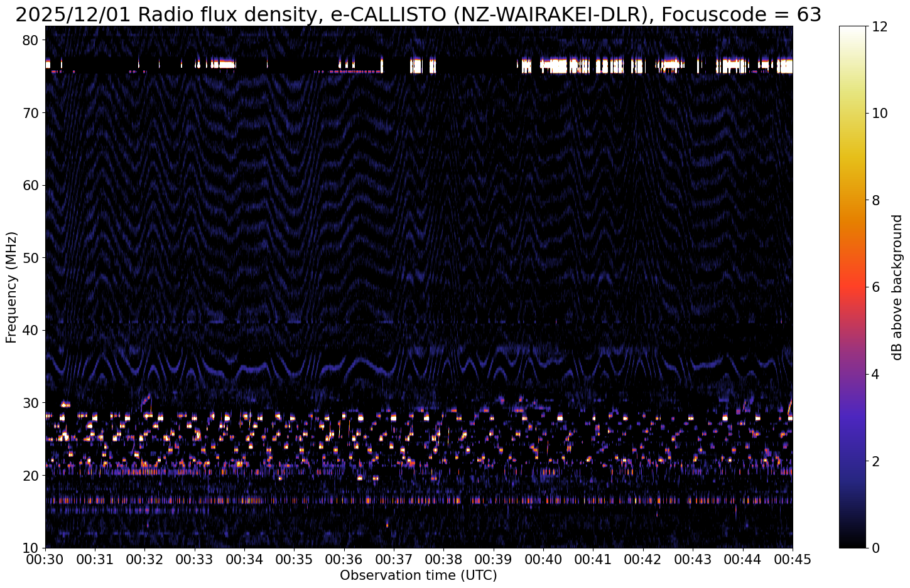Image resolution: width=910 pixels, height=588 pixels.
Task: Click the plot title text
Action: 418,14
